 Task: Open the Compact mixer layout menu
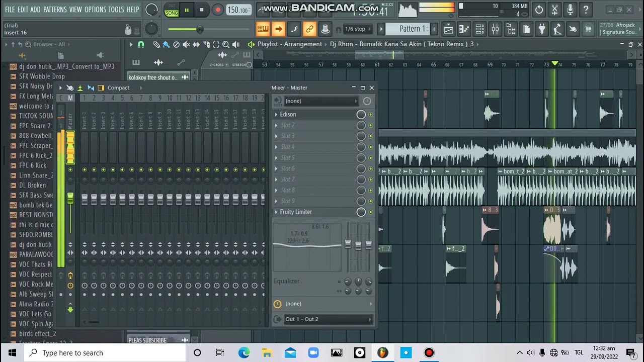118,88
